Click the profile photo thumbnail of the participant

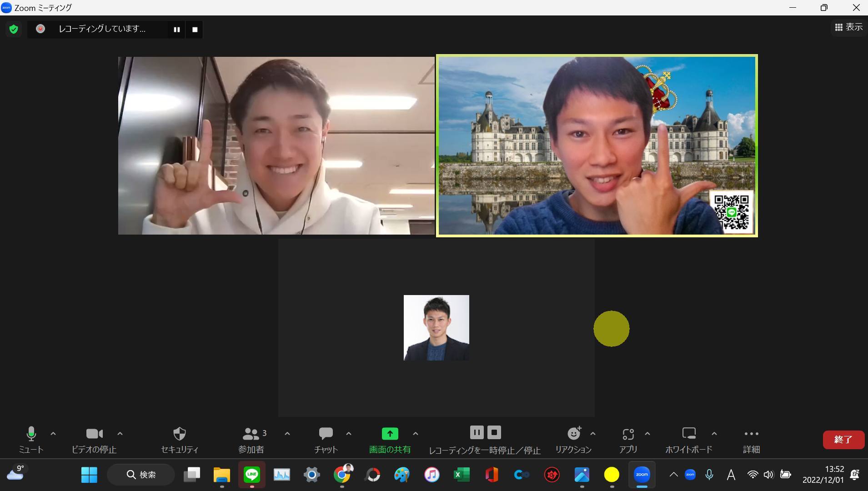click(x=436, y=328)
